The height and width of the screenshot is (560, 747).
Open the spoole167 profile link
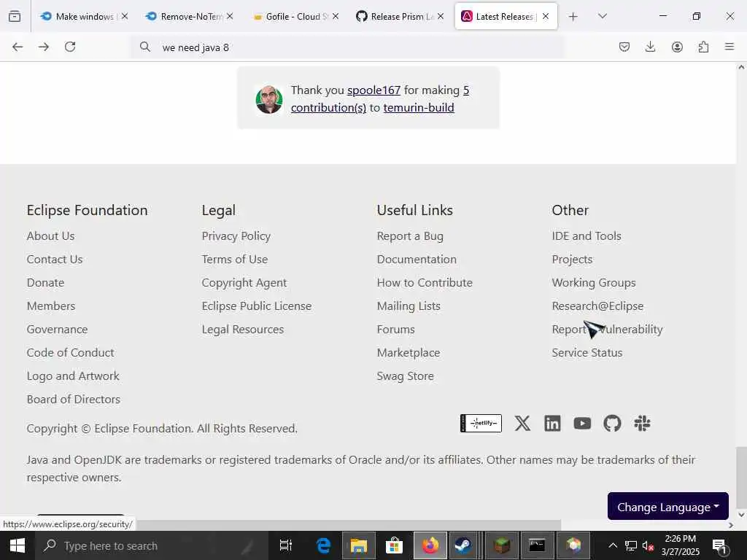tap(373, 90)
